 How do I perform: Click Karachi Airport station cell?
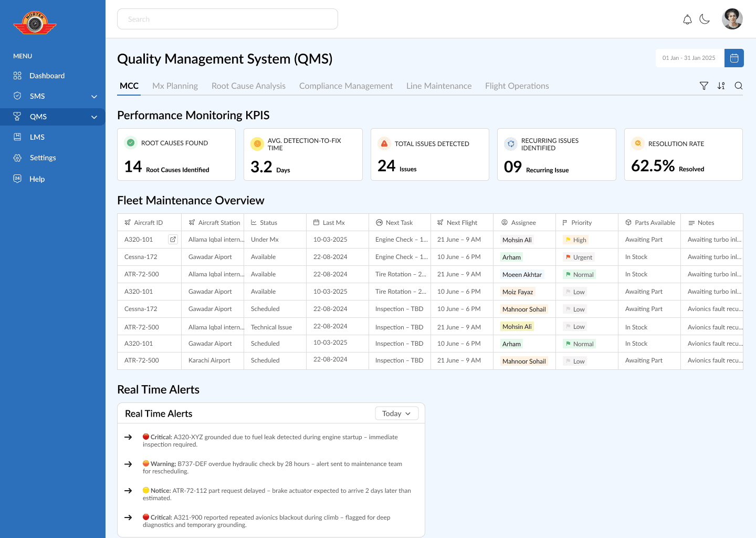209,360
